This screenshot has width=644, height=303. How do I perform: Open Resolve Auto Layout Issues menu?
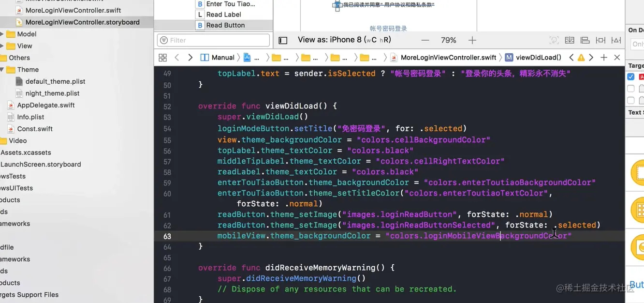tap(616, 40)
